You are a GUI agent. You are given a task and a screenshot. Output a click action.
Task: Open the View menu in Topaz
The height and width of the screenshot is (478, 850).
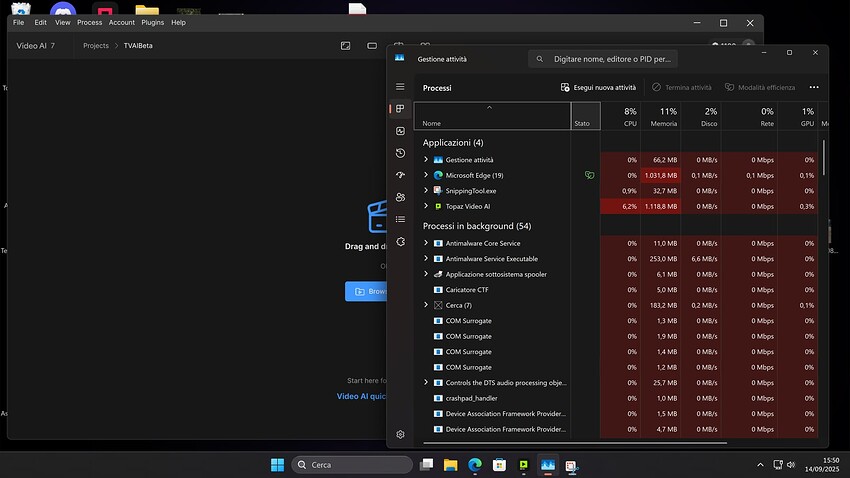coord(62,22)
